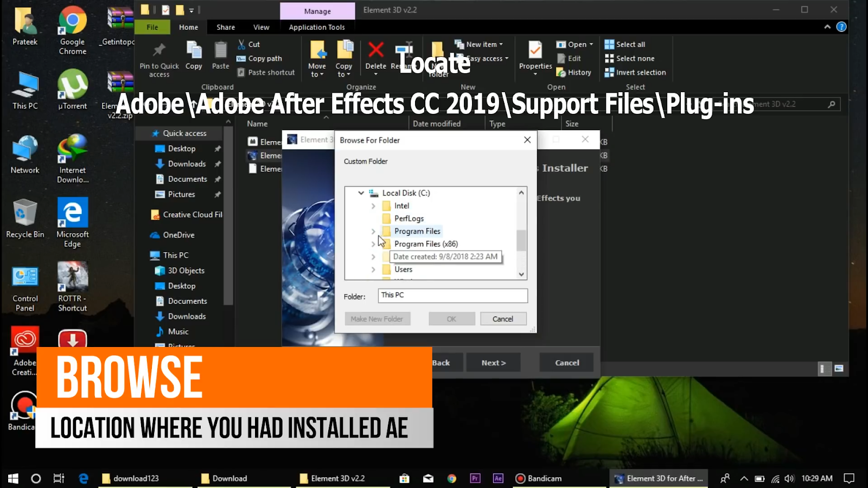Select the Users folder in tree
The height and width of the screenshot is (488, 868).
pyautogui.click(x=403, y=269)
